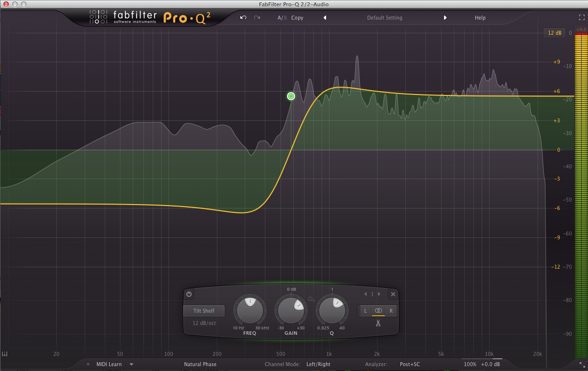Change the 12 dB/oct slope setting

(204, 323)
